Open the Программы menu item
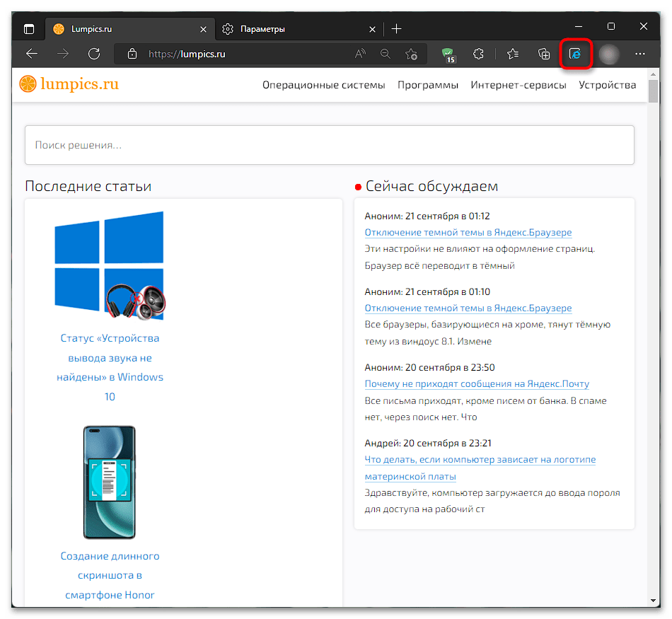This screenshot has width=672, height=619. click(x=428, y=85)
